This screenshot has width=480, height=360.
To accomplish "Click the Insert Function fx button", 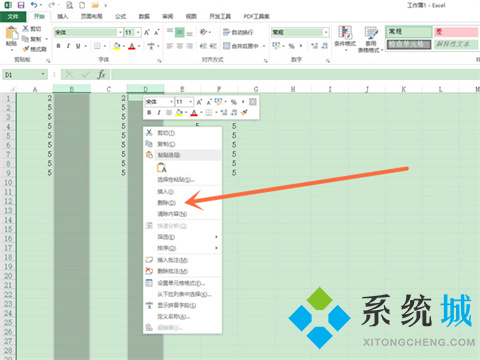I will click(101, 74).
